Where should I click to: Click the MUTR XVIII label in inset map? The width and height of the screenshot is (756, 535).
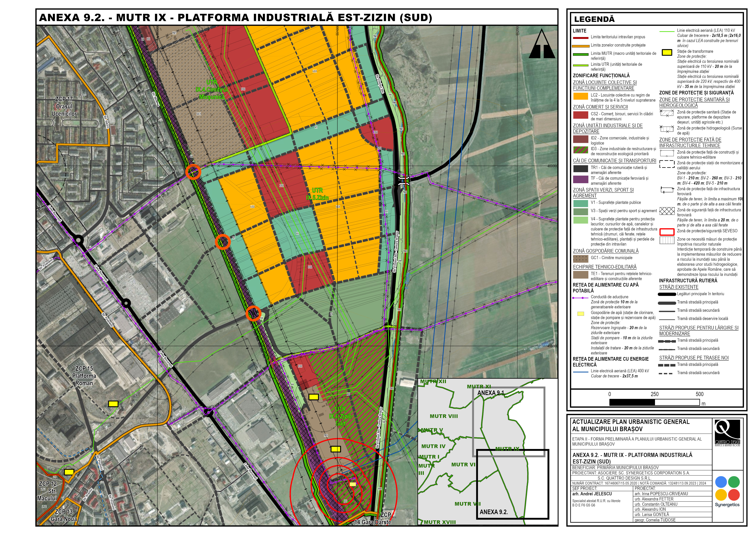click(x=440, y=522)
